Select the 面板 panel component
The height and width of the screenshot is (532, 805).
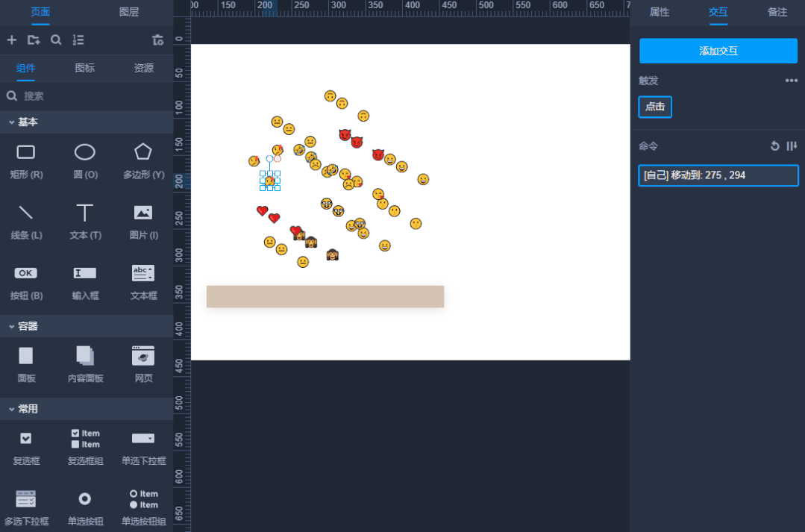[x=26, y=365]
